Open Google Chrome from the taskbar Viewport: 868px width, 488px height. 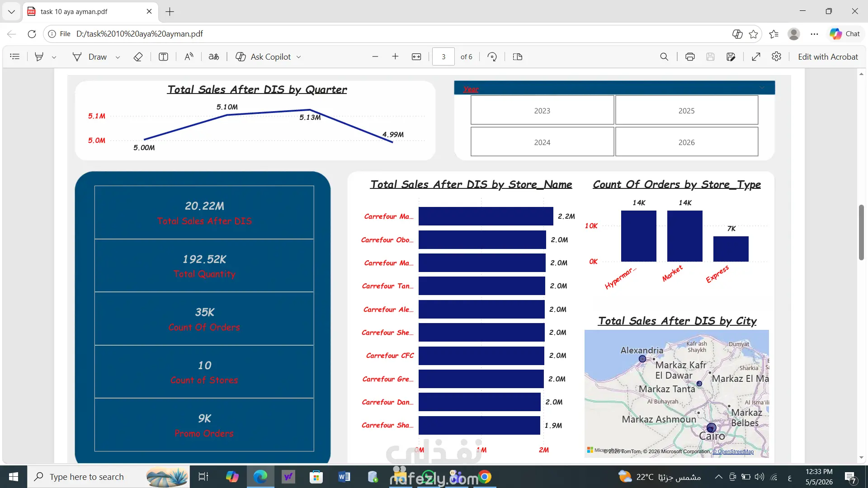(485, 477)
